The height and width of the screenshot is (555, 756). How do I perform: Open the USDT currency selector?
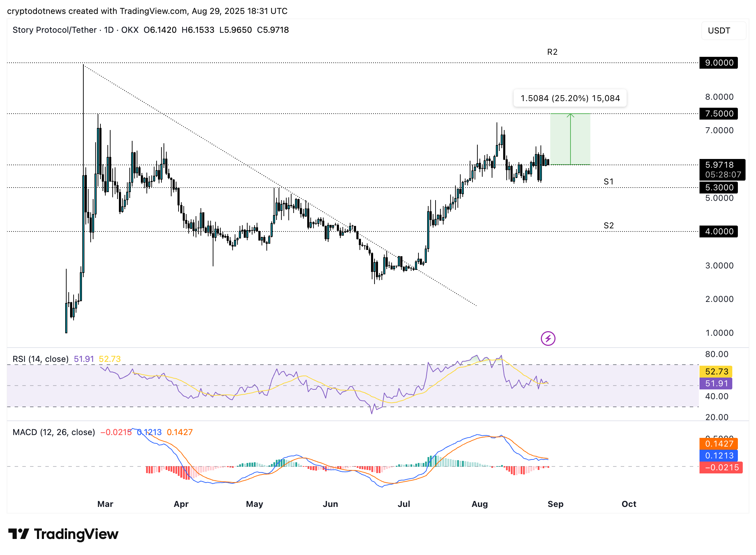pyautogui.click(x=723, y=31)
